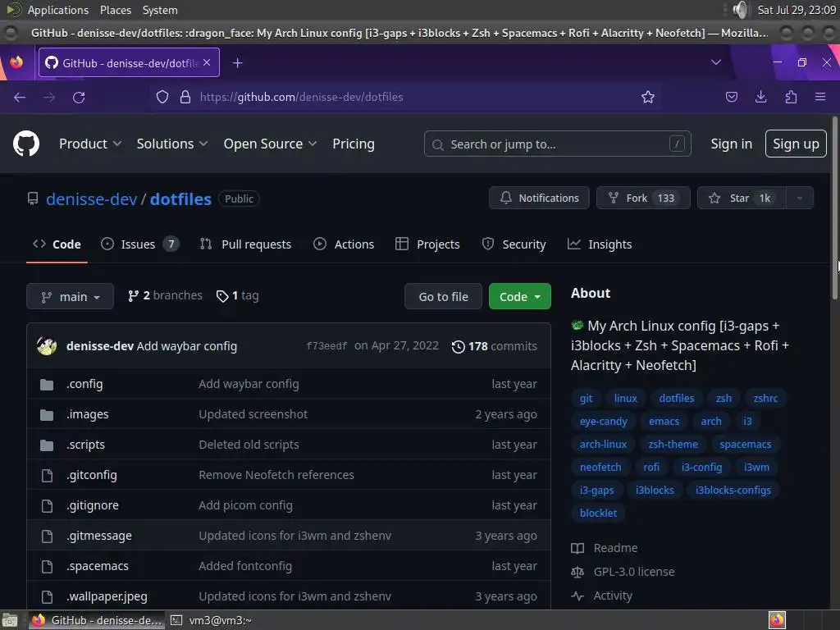Switch to vm3@vm3 terminal in taskbar
Image resolution: width=840 pixels, height=630 pixels.
212,620
